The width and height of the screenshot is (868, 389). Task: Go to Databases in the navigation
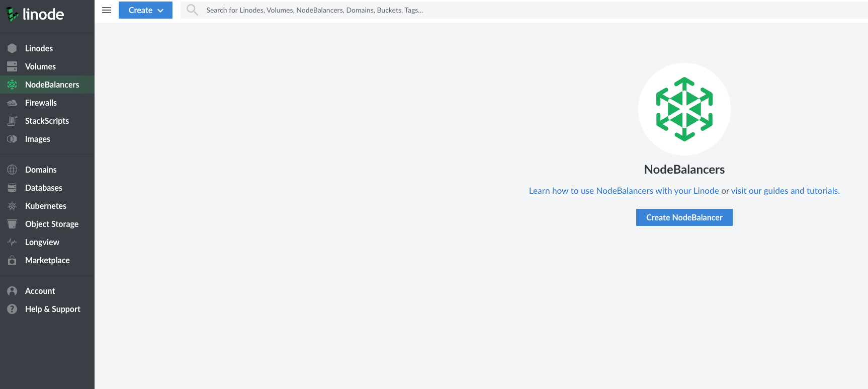[44, 188]
